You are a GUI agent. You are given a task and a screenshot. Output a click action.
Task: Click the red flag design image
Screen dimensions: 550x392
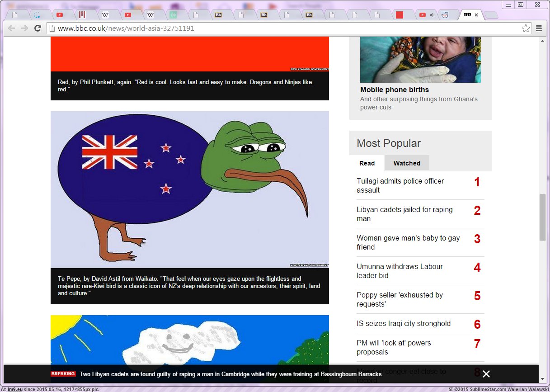190,55
